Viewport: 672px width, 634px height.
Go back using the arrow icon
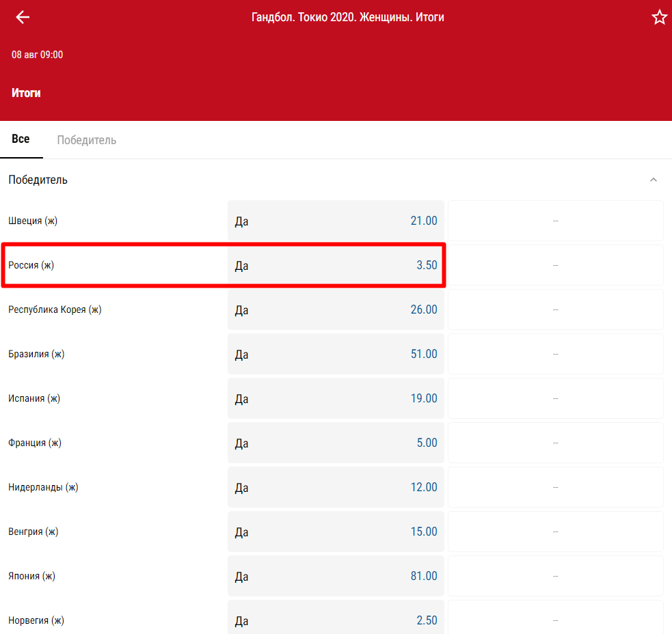point(23,17)
